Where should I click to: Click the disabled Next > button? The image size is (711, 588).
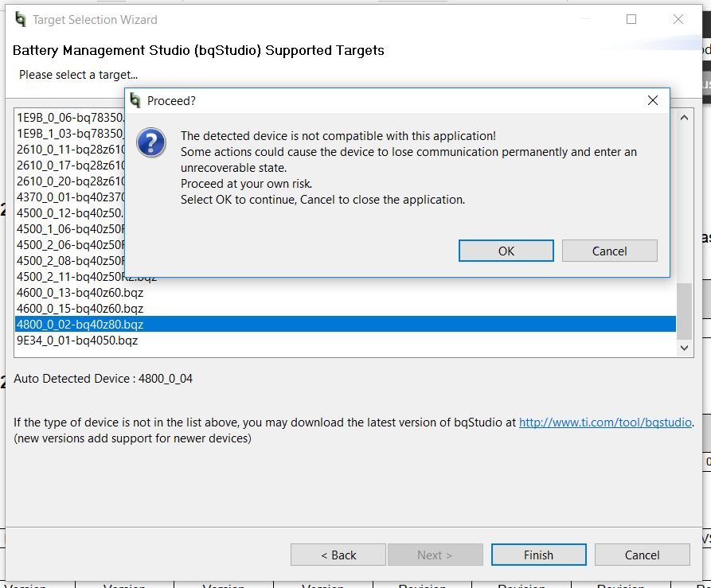coord(436,555)
